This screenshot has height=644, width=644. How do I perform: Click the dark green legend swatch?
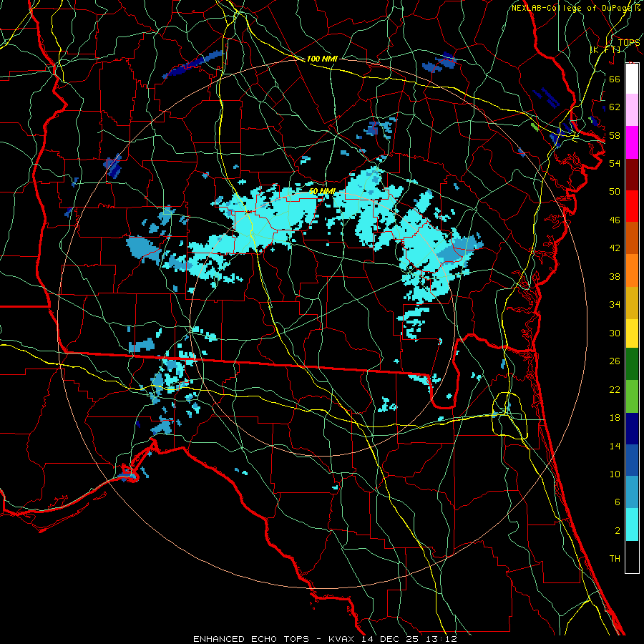click(x=632, y=364)
